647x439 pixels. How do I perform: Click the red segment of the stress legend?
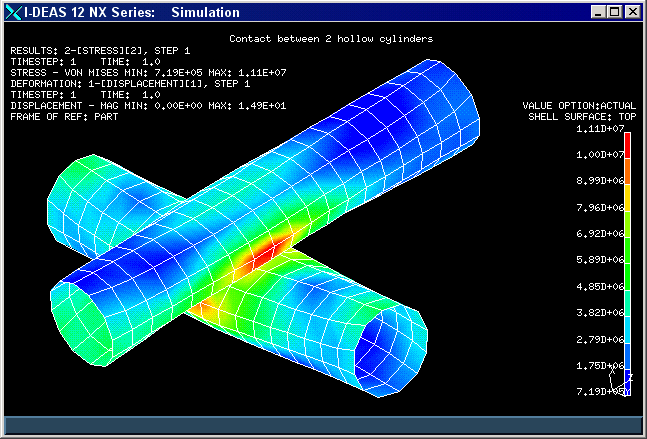(x=628, y=143)
